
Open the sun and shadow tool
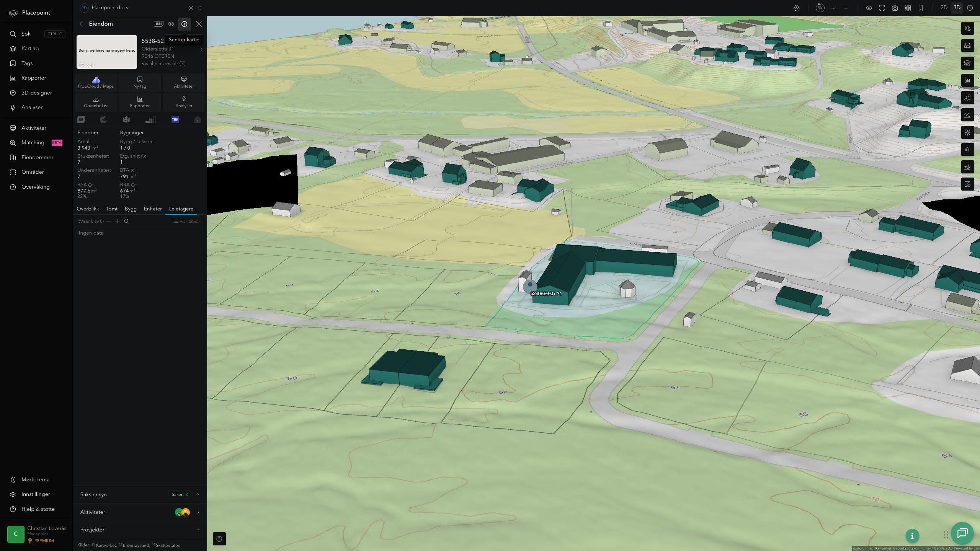(x=967, y=132)
